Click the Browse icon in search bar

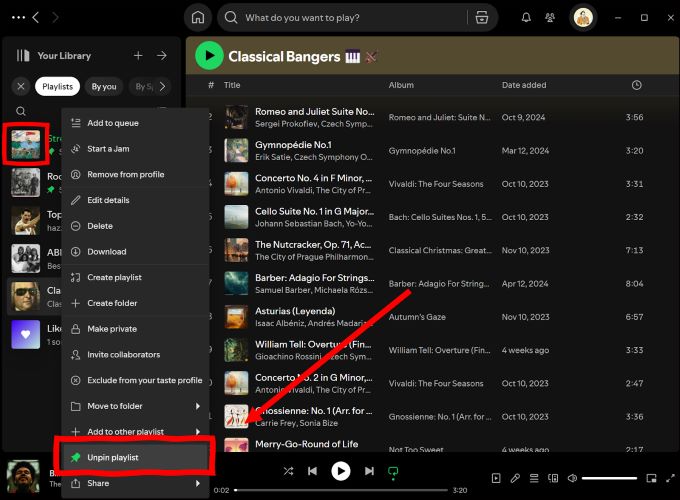click(481, 18)
